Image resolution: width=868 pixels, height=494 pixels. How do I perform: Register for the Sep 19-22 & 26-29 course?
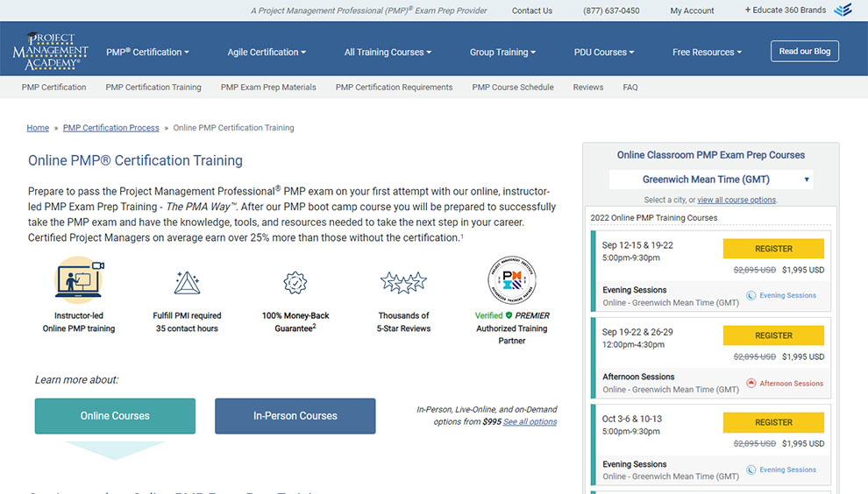(x=773, y=335)
